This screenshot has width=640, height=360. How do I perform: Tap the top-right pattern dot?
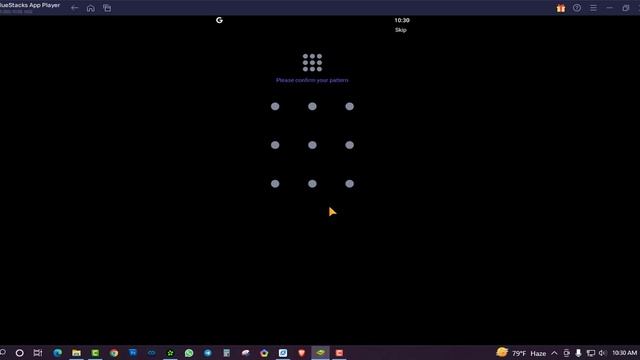(349, 107)
